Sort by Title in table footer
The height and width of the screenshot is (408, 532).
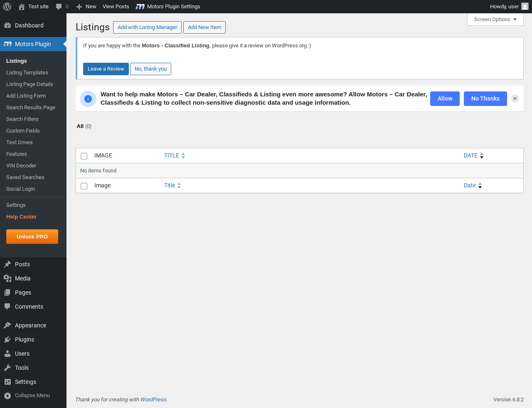(x=172, y=185)
